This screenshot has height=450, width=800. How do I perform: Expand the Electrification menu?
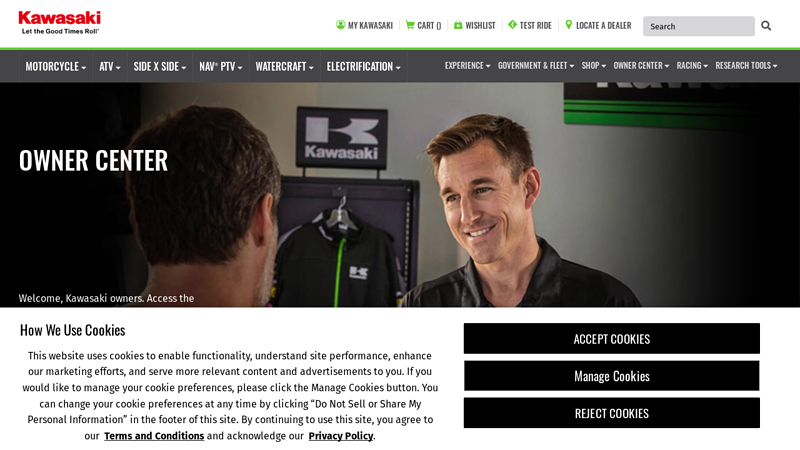(x=363, y=66)
